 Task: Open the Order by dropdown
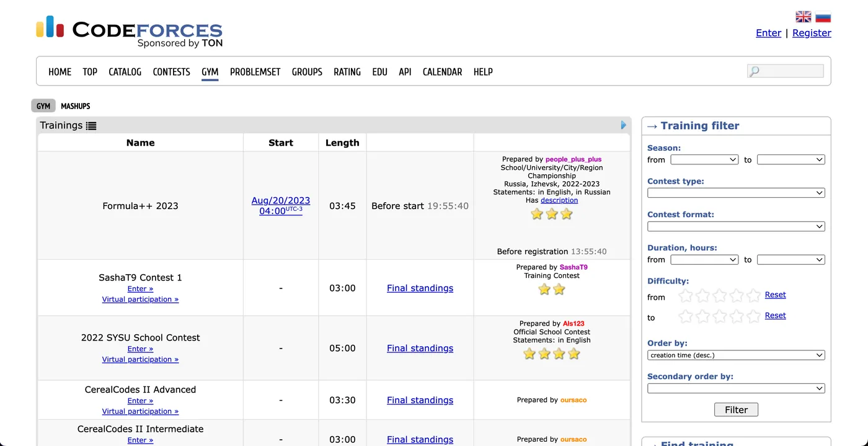pos(736,355)
